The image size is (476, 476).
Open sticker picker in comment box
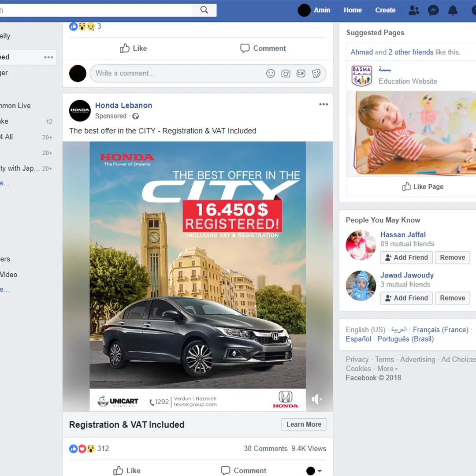pyautogui.click(x=316, y=74)
